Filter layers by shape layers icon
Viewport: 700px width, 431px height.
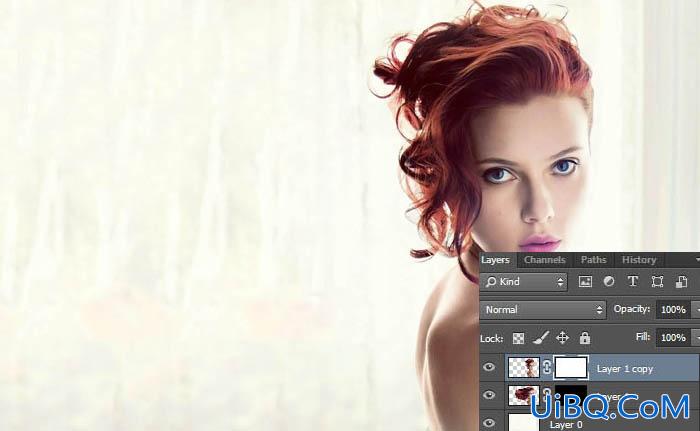[x=657, y=281]
